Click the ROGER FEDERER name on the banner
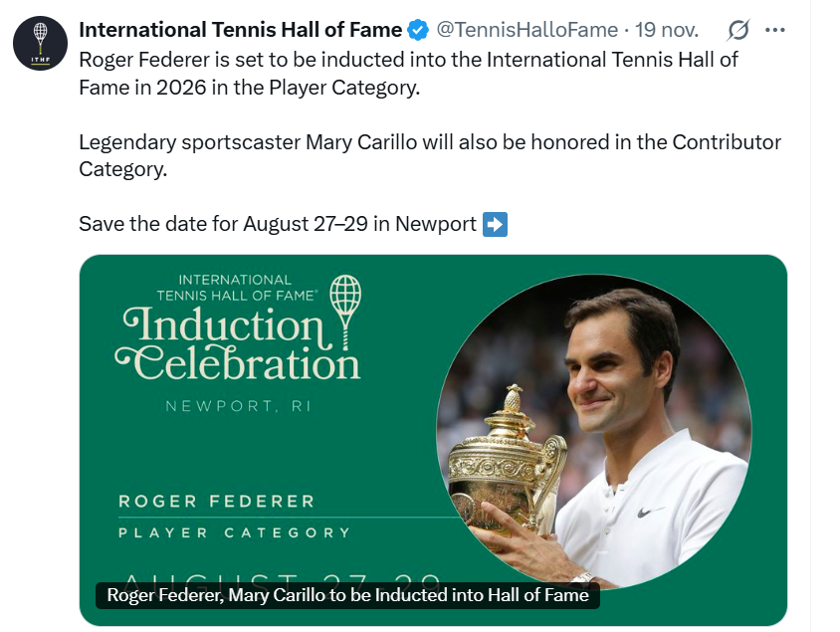 [x=216, y=501]
